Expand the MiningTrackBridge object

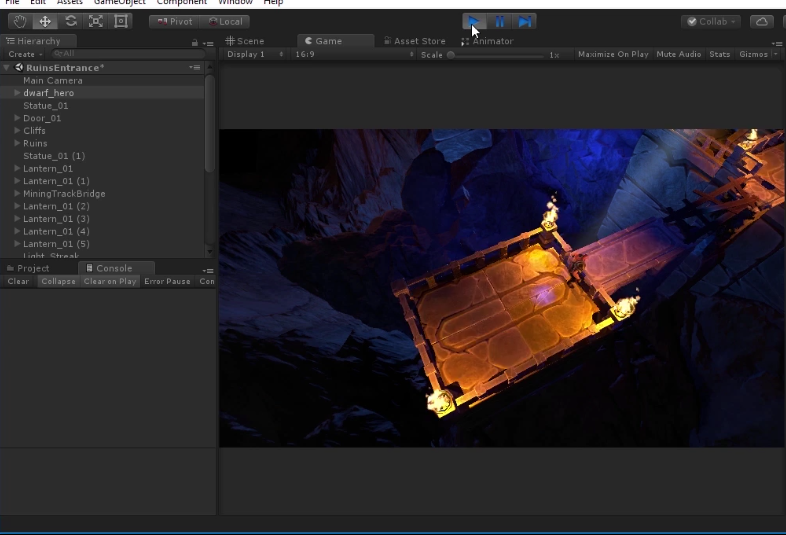pyautogui.click(x=17, y=194)
